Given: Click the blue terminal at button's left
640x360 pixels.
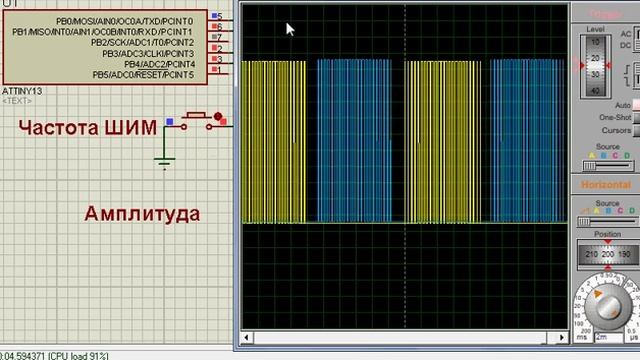Looking at the screenshot, I should point(170,122).
